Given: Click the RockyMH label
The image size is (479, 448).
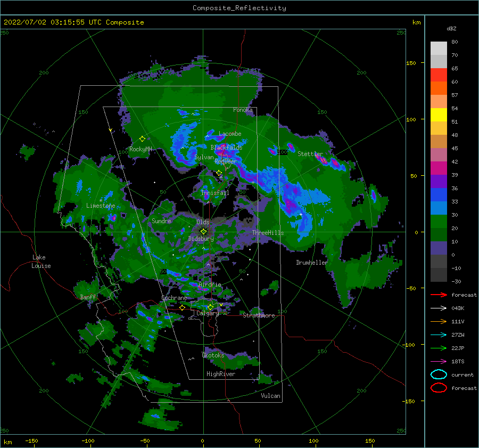Looking at the screenshot, I should 141,149.
